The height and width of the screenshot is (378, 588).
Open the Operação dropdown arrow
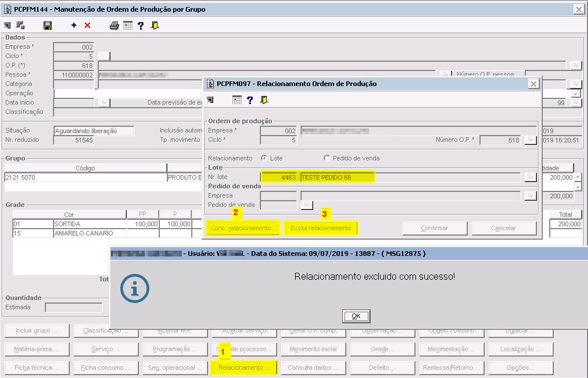pyautogui.click(x=576, y=94)
